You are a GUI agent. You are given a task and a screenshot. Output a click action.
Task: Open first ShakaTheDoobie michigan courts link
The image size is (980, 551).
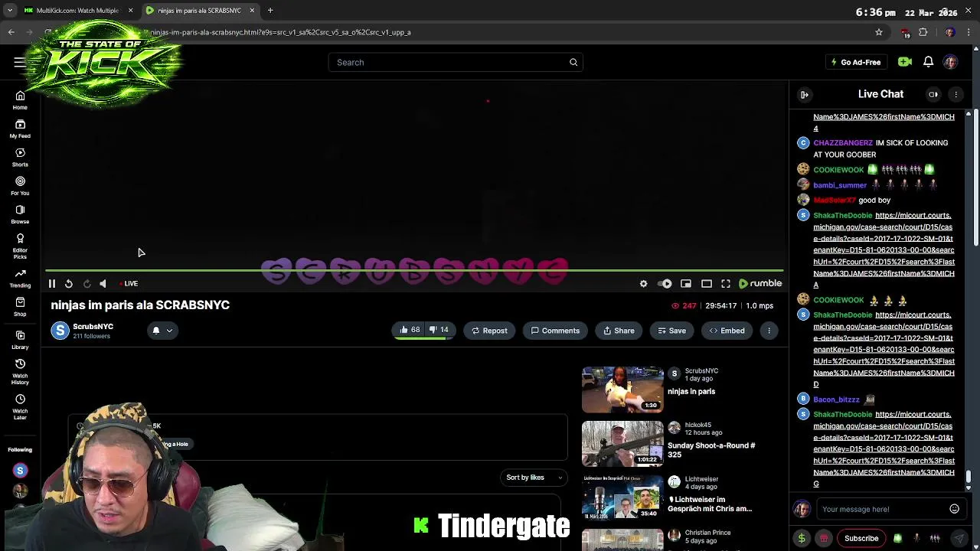[x=884, y=250]
